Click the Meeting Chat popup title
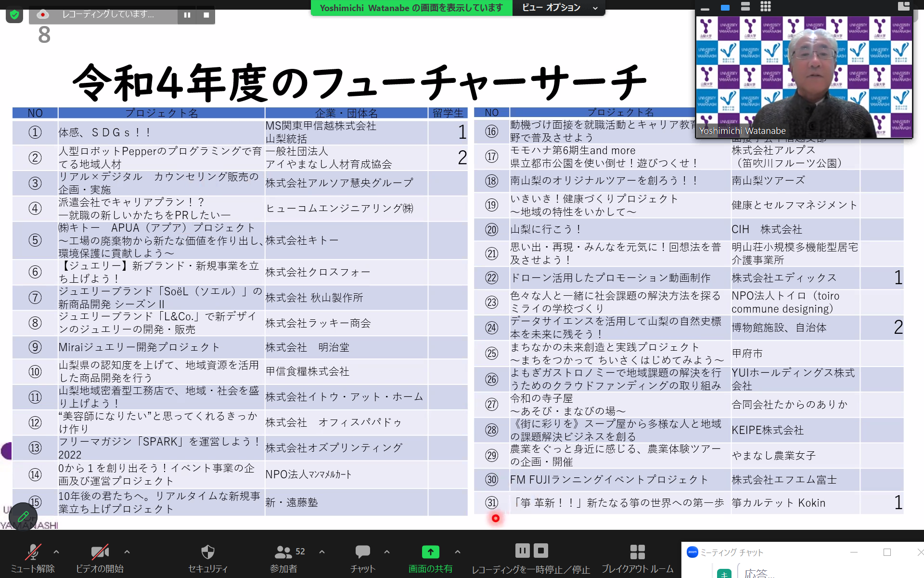Screen dimensions: 924x578 point(731,552)
